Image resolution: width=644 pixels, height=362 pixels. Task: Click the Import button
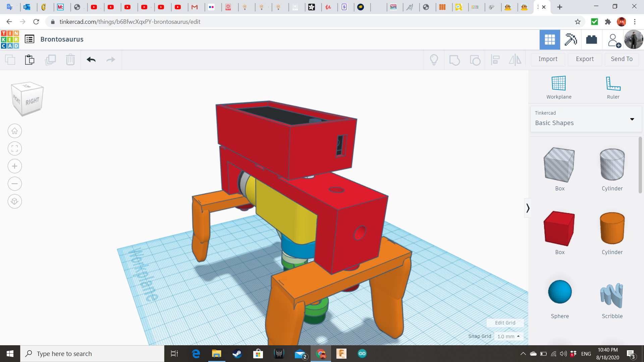(548, 59)
